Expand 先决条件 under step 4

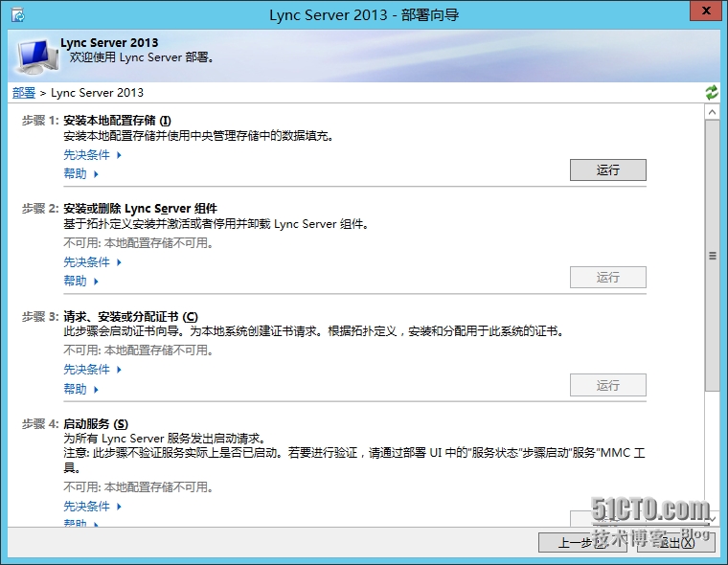pyautogui.click(x=92, y=506)
